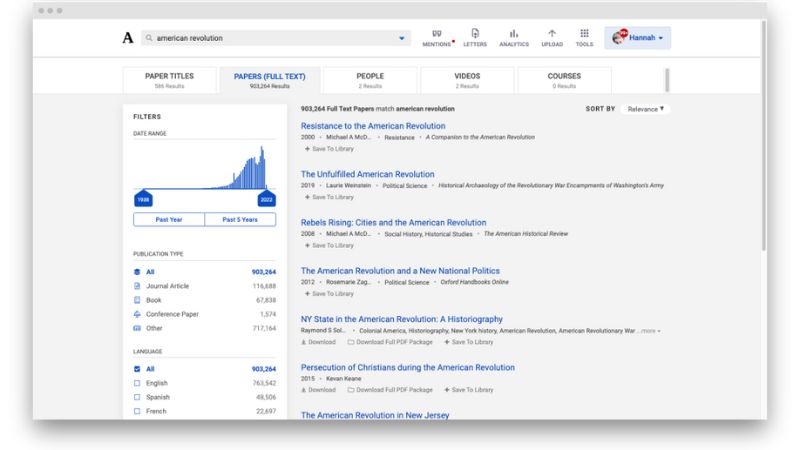Click the 1938 date range slider handle

[143, 199]
